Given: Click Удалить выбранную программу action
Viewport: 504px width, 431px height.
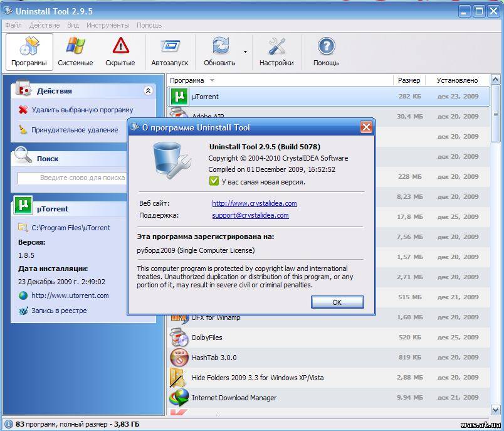Looking at the screenshot, I should (x=82, y=110).
